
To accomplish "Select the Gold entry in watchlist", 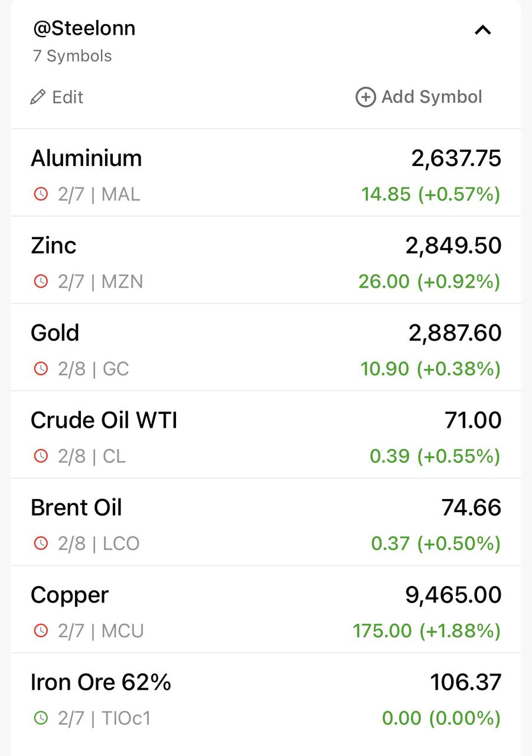I will (x=266, y=348).
